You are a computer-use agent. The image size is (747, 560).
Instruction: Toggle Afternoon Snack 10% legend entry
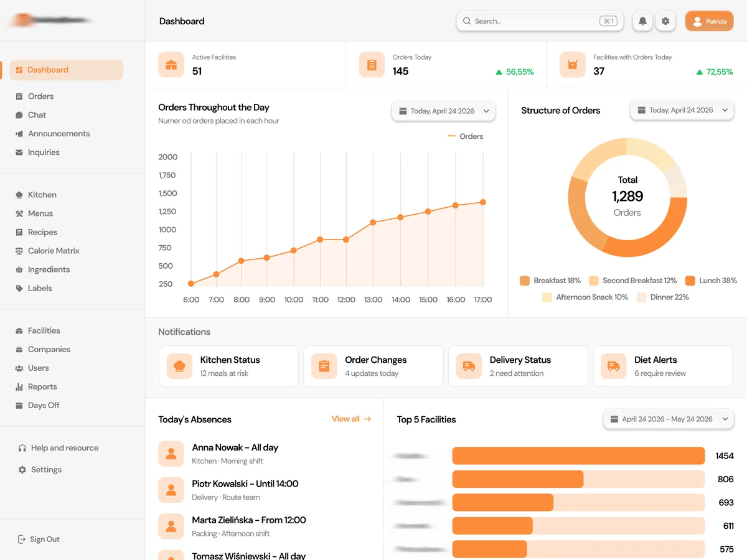pos(585,297)
